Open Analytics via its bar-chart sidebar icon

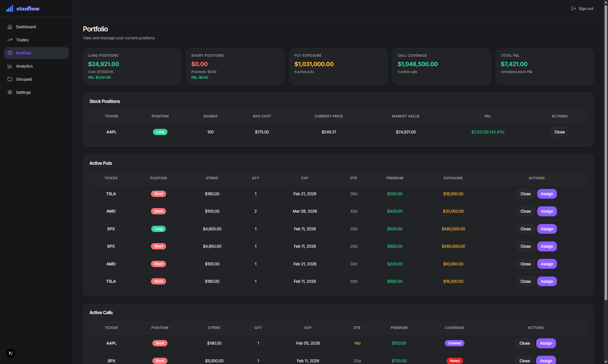pos(10,66)
